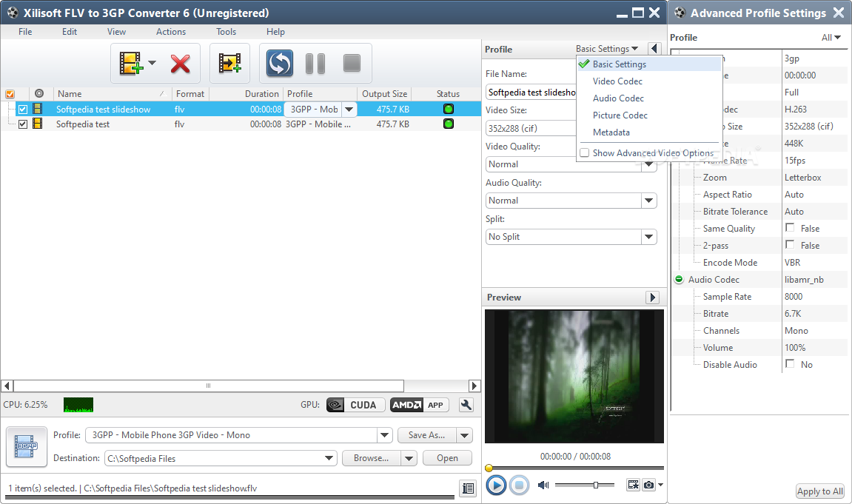Click the clip-marking icon next to the camera
The height and width of the screenshot is (504, 852).
click(633, 485)
